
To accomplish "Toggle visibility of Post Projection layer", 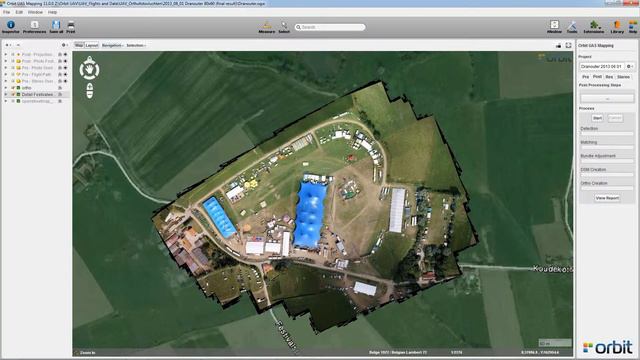I will (x=13, y=54).
